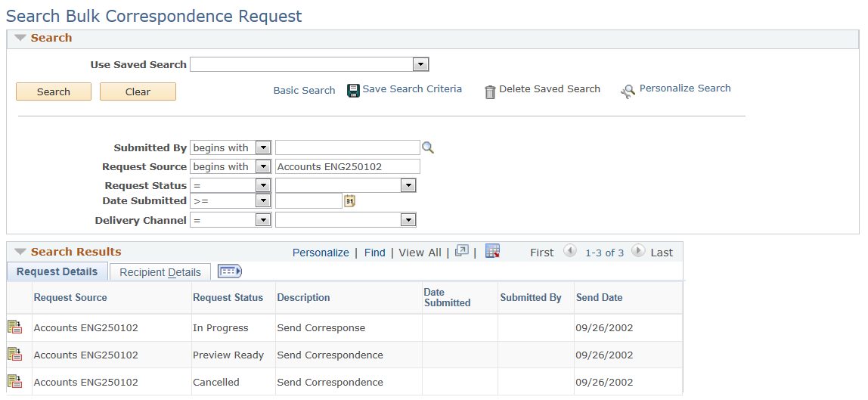Click Personalize link in results header
This screenshot has width=868, height=400.
coord(321,253)
